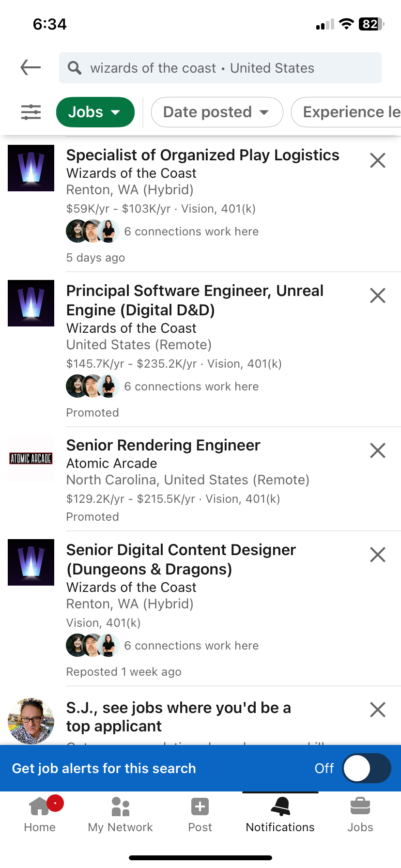Image resolution: width=401 pixels, height=868 pixels.
Task: Enable job alerts for this search
Action: [366, 768]
